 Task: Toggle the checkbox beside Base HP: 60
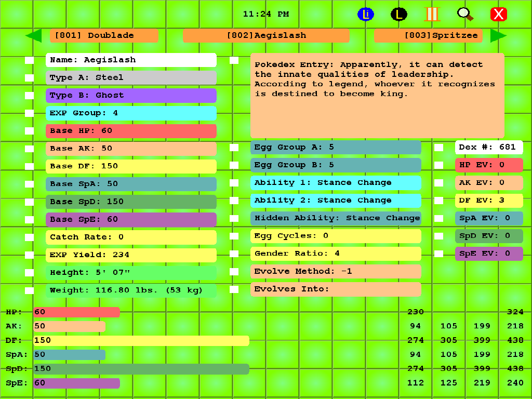click(29, 130)
